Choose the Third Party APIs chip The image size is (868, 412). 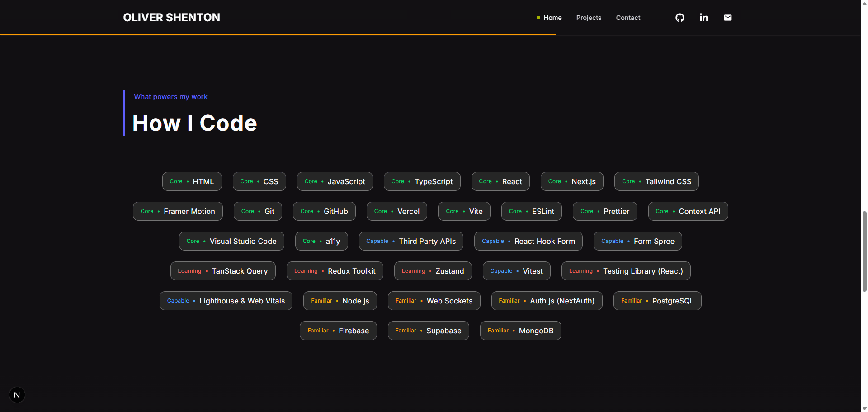pos(411,241)
